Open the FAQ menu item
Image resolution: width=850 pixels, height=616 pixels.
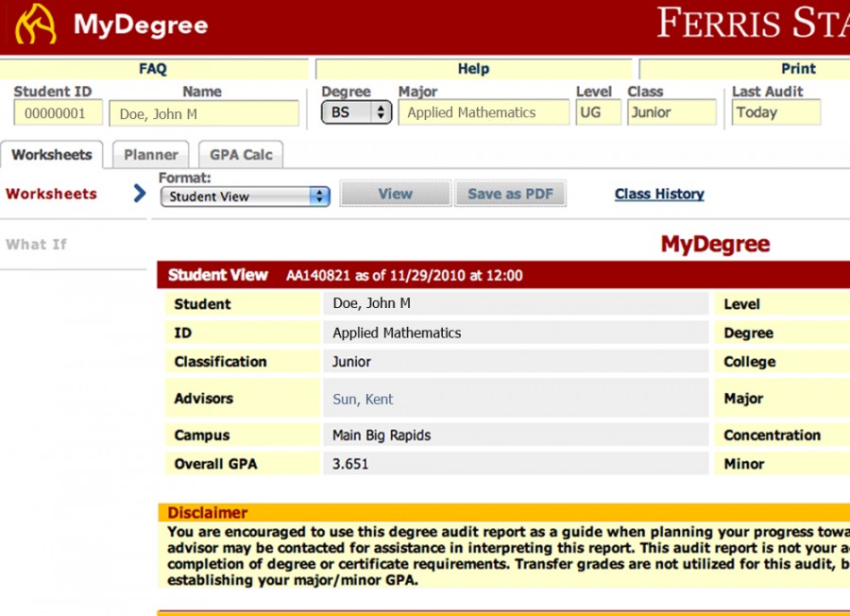153,69
